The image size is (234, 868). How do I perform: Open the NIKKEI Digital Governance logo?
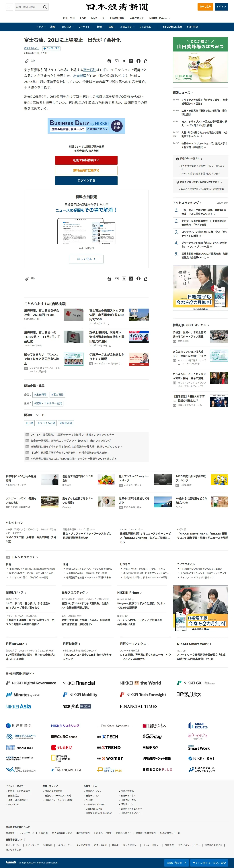pos(31,683)
